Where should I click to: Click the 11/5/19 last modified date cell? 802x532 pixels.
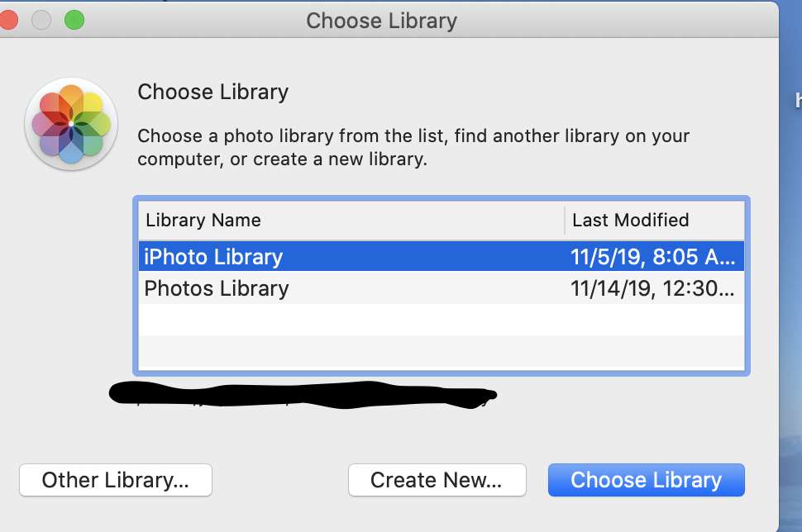point(652,257)
